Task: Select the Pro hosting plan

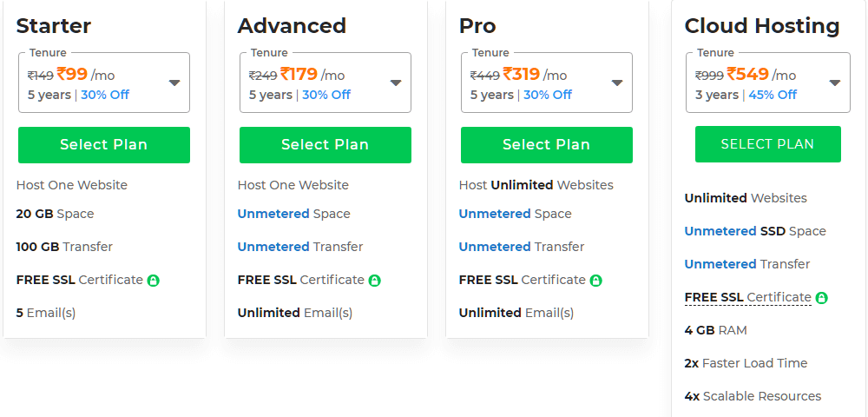Action: click(x=546, y=144)
